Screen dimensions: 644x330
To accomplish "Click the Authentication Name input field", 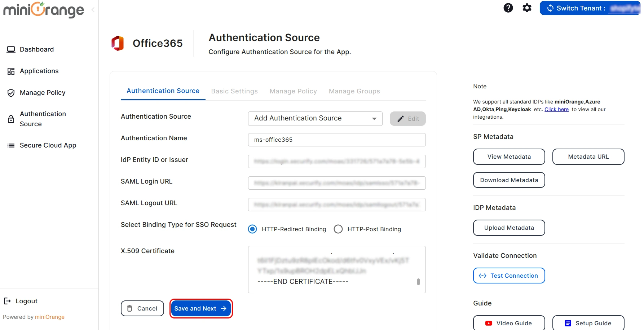I will click(x=337, y=140).
